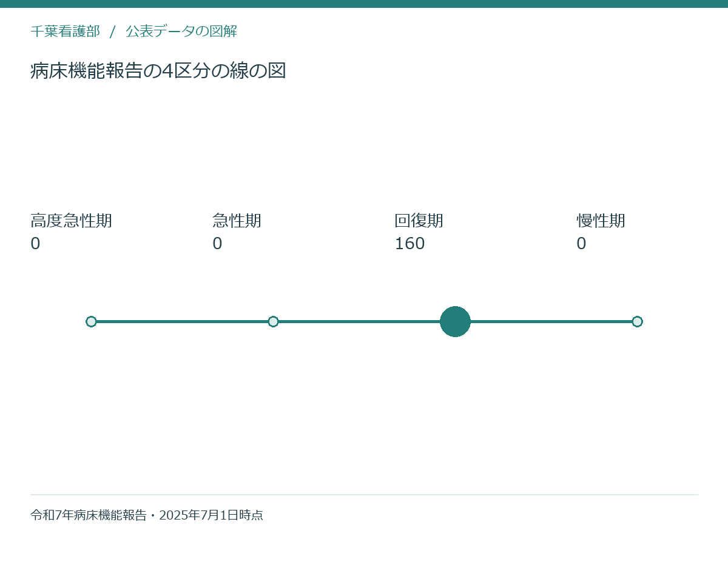
Task: Open the 公表データの図解 breadcrumb link
Action: pos(181,32)
